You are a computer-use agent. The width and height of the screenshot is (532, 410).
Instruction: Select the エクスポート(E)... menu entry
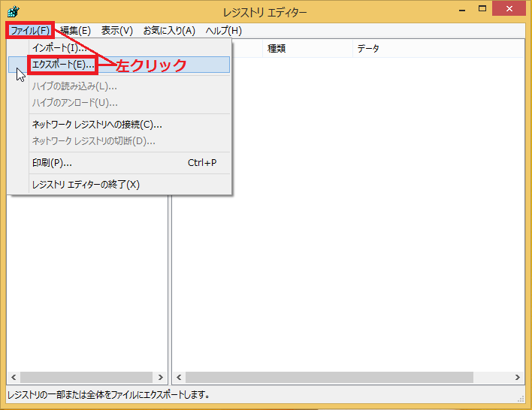[x=119, y=65]
